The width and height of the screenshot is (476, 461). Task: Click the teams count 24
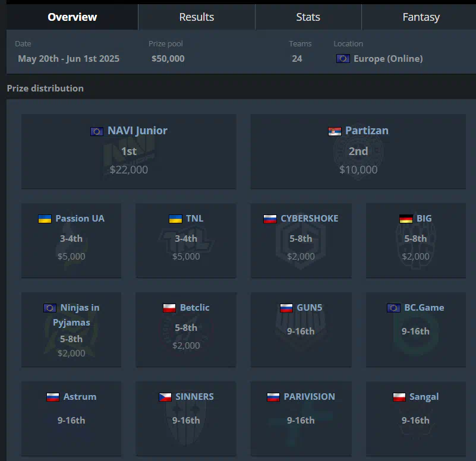point(297,59)
